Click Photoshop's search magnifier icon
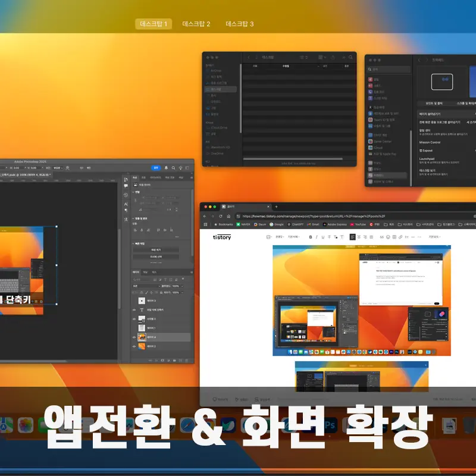Viewport: 476px width, 476px height. [173, 168]
